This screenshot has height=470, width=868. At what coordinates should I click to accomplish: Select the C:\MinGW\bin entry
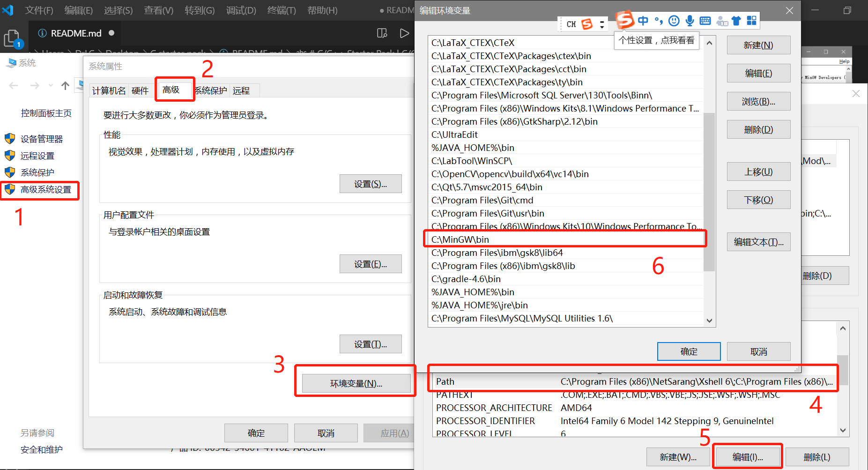[x=565, y=239]
